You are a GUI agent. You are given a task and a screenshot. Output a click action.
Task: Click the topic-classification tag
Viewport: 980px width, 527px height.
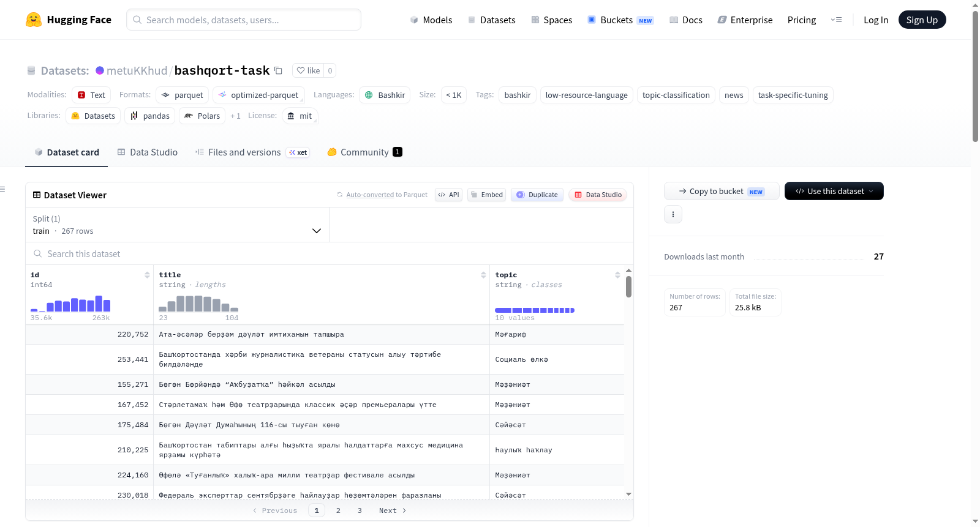point(676,95)
